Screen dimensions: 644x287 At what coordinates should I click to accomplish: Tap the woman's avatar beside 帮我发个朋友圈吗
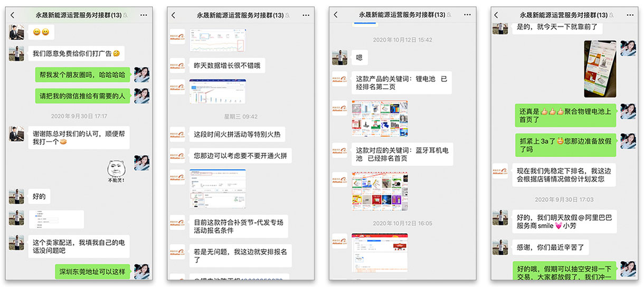(141, 75)
